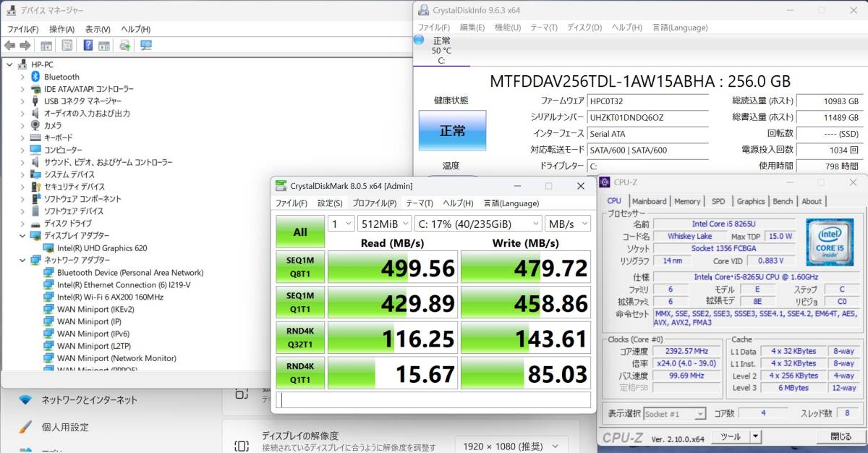Expand the Bluetooth tree node

point(22,77)
